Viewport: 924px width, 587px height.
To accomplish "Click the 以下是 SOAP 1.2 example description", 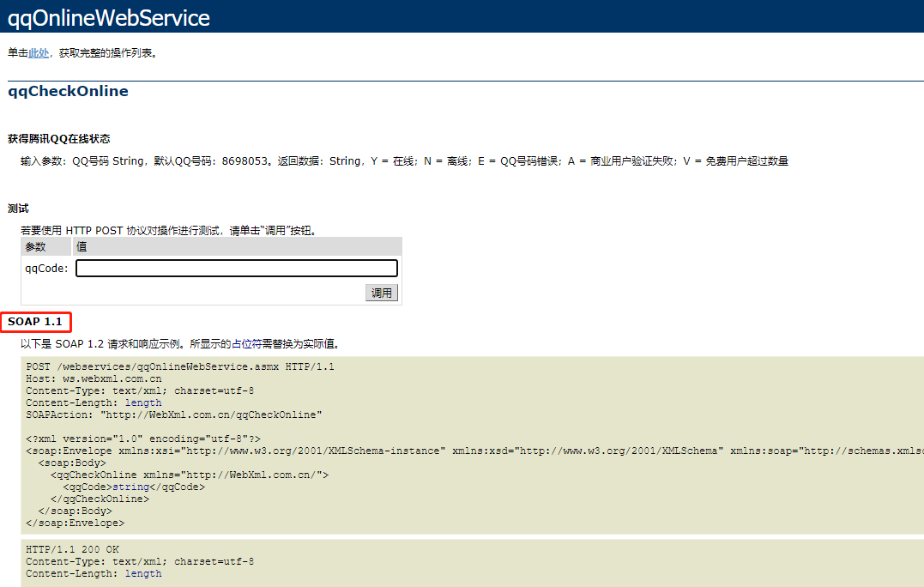I will 182,343.
